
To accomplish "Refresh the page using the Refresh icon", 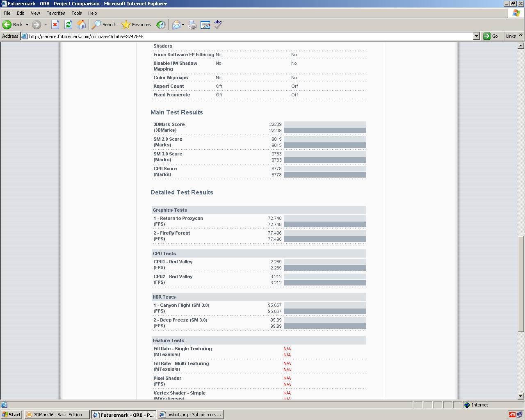I will tap(68, 25).
